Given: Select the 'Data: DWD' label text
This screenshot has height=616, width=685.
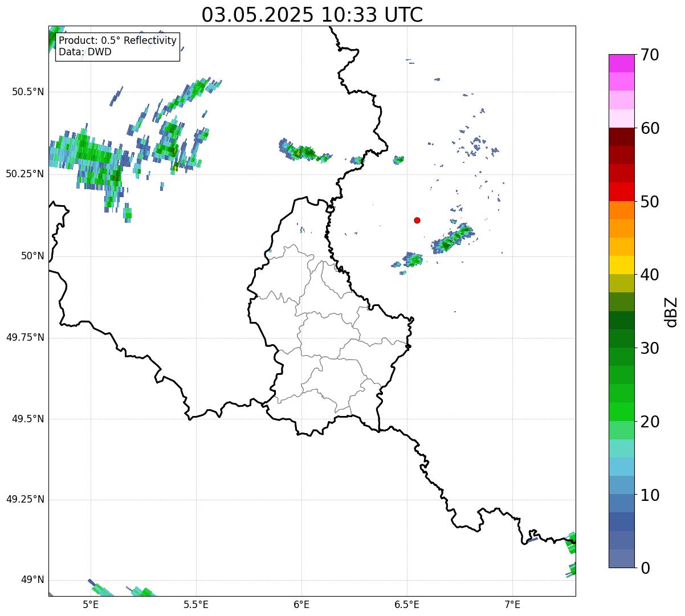Looking at the screenshot, I should 85,52.
